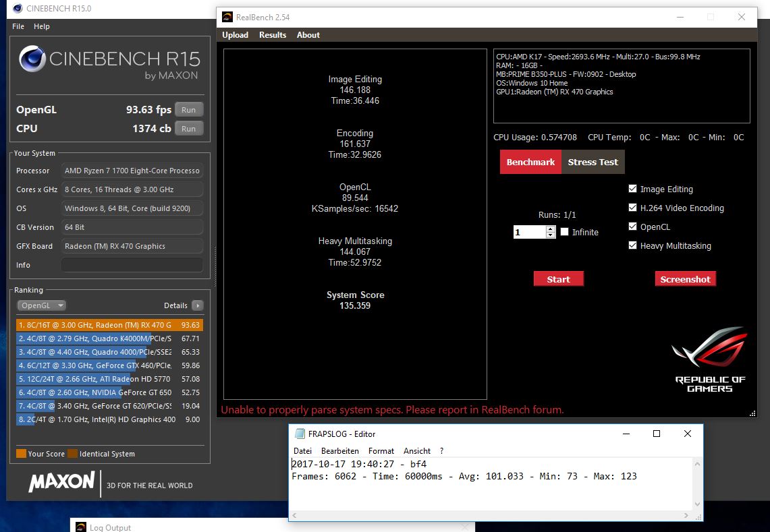Image resolution: width=770 pixels, height=532 pixels.
Task: Open the Bearbeiten menu in FRAPSLOG editor
Action: click(340, 450)
